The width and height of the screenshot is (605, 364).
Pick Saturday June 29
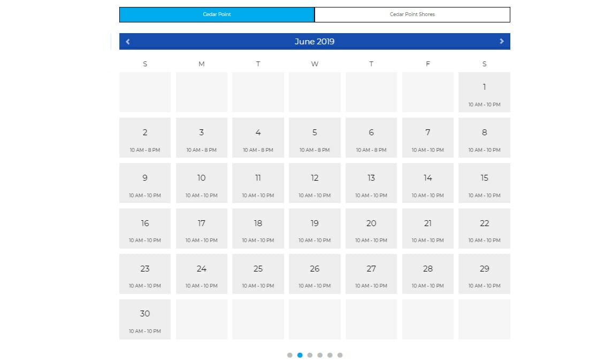click(484, 274)
